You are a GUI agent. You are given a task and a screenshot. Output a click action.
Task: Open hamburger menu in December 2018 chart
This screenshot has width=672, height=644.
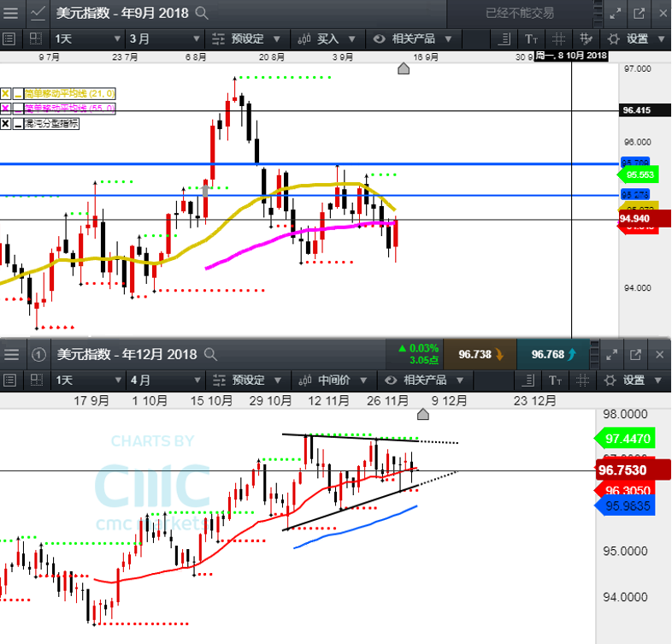[12, 355]
